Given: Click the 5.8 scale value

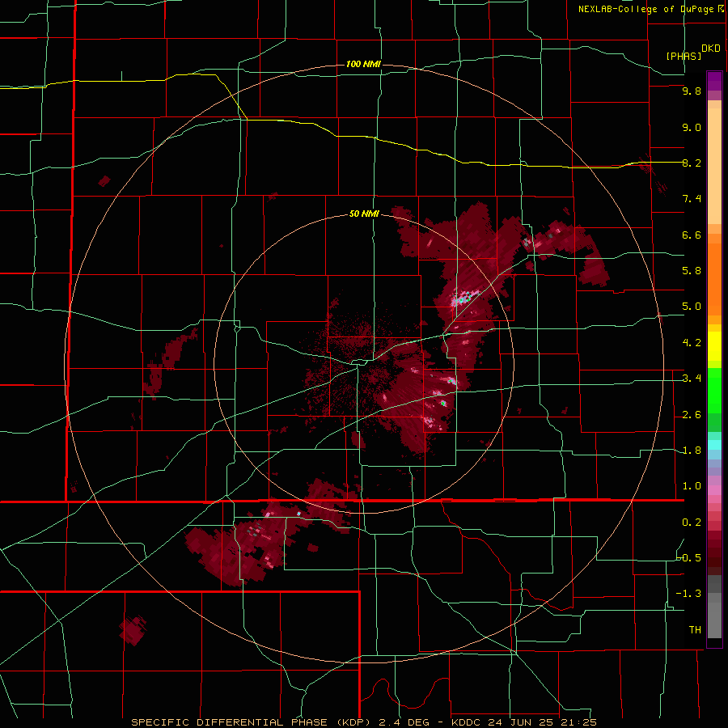Looking at the screenshot, I should click(x=692, y=271).
